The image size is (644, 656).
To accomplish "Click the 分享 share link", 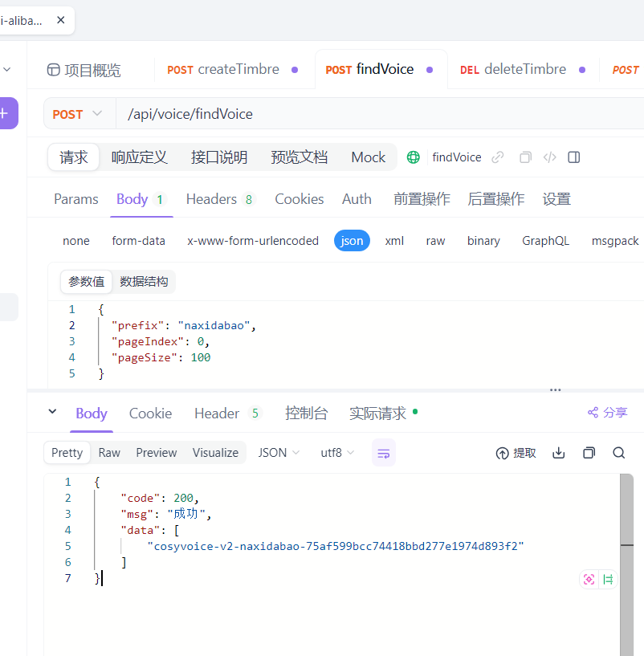I will [607, 413].
